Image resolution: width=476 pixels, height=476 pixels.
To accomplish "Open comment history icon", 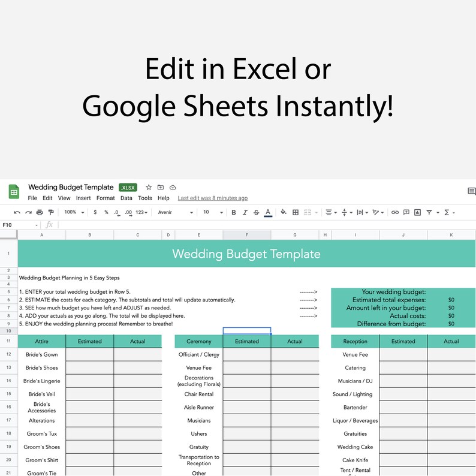I will 471,191.
